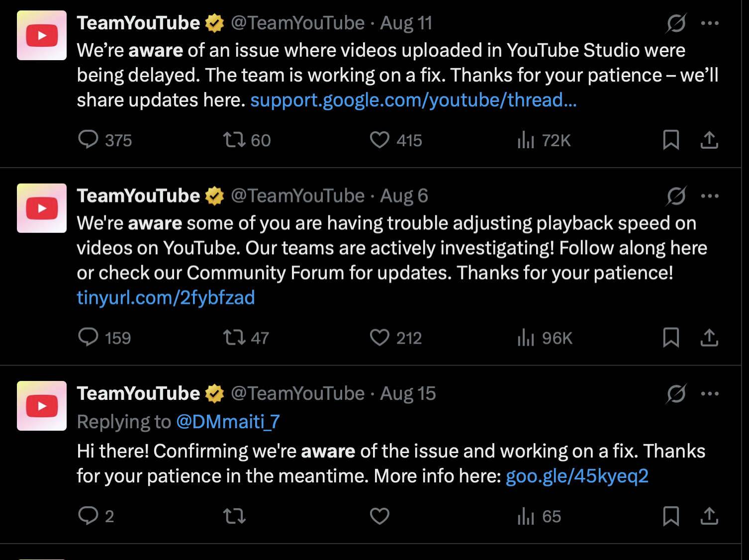
Task: Share the Aug 6 playback speed tweet
Action: coord(709,338)
